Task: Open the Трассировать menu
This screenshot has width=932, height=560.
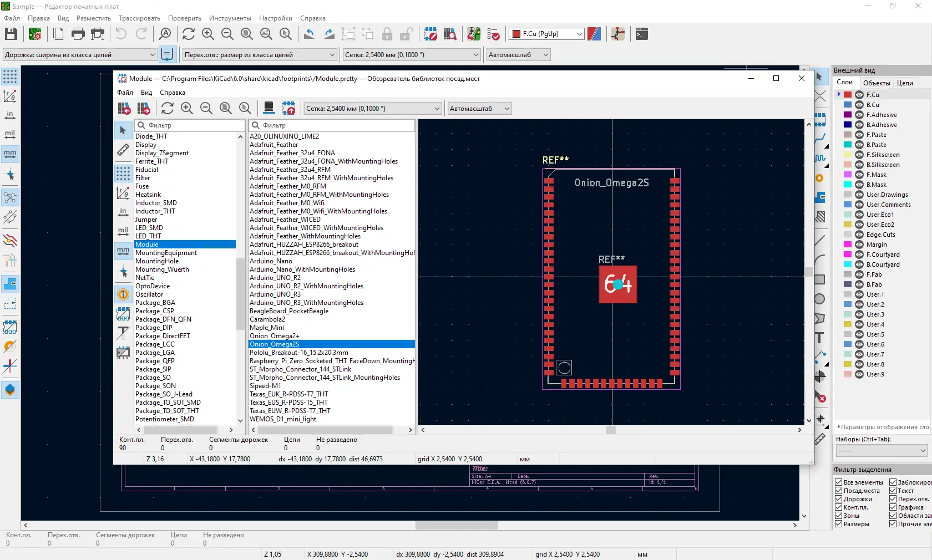Action: tap(139, 18)
